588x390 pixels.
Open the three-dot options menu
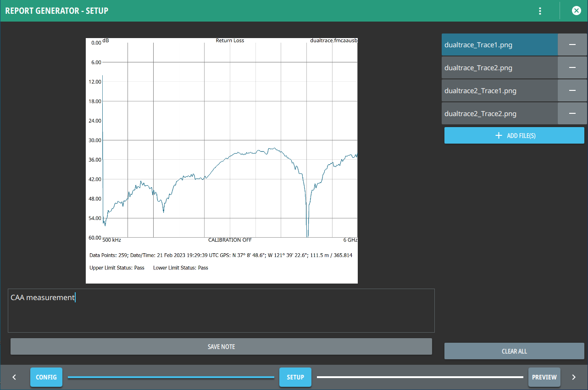[540, 11]
